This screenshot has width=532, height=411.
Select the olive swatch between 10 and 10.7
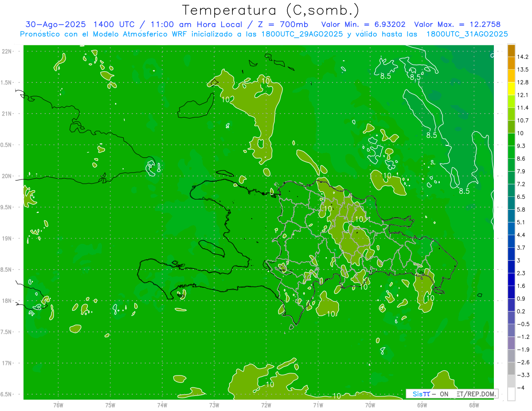coord(511,127)
